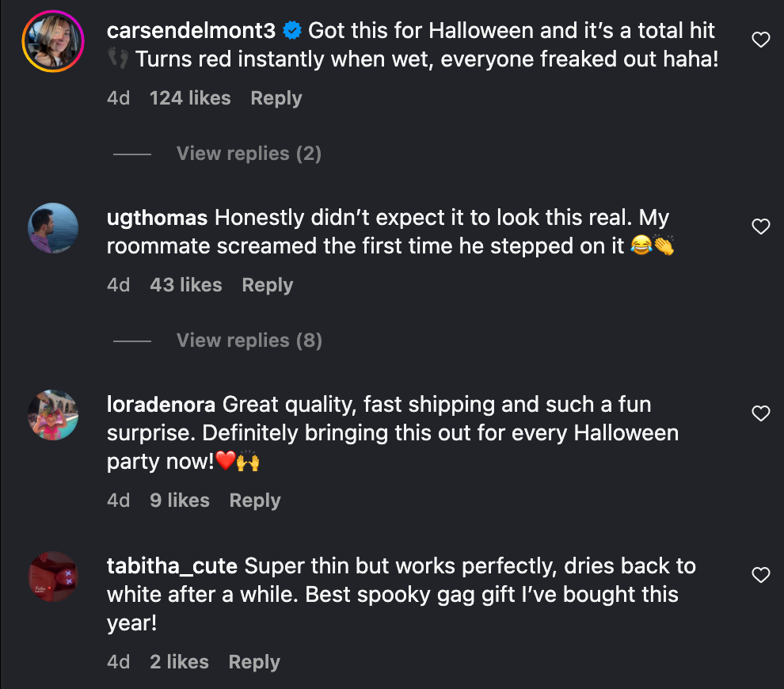This screenshot has height=689, width=784.
Task: Open carsendelmont3's profile picture
Action: pyautogui.click(x=53, y=42)
